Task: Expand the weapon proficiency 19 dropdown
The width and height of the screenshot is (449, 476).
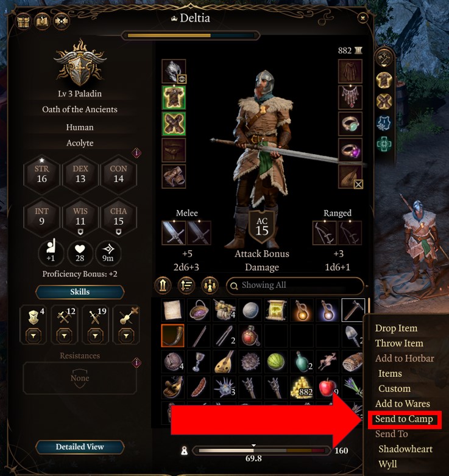Action: 95,336
